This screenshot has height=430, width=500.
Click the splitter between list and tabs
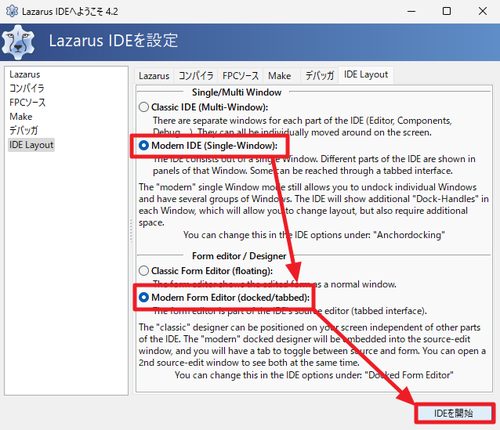coord(131,231)
